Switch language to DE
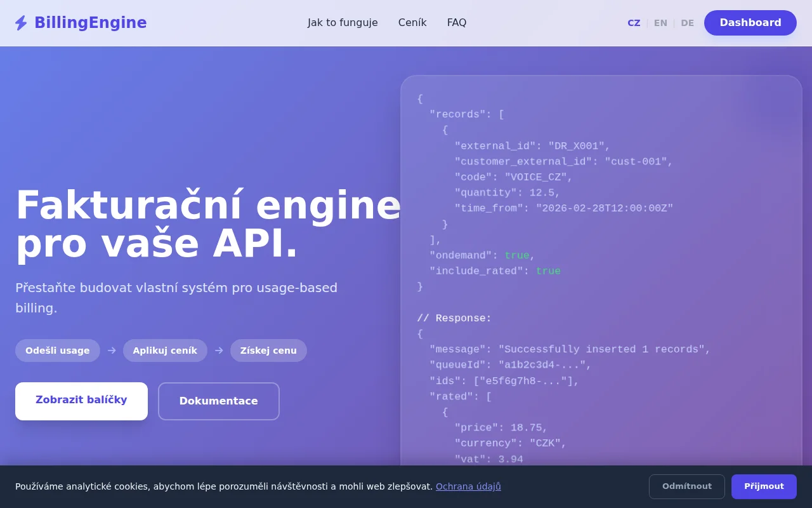812x508 pixels. pyautogui.click(x=688, y=23)
